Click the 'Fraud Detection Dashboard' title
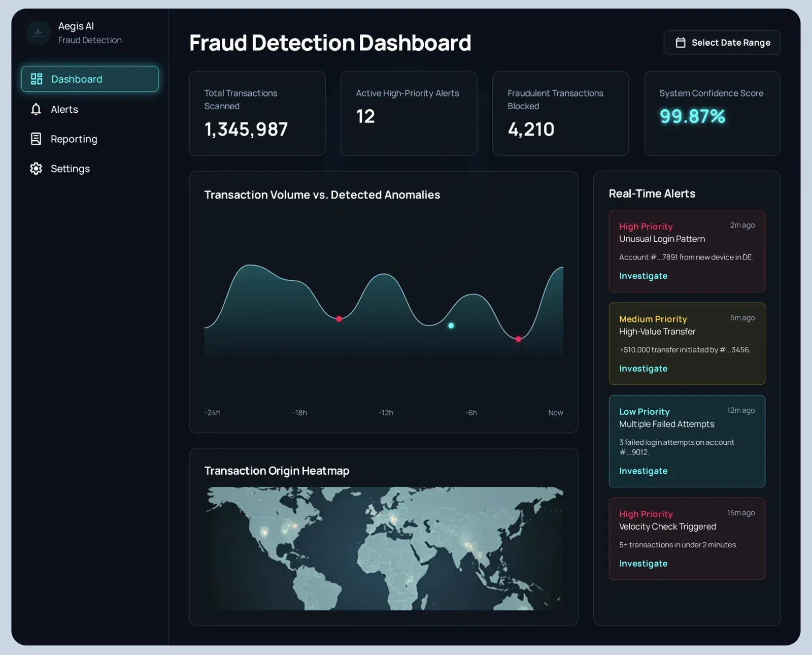Viewport: 812px width, 655px height. pos(330,43)
